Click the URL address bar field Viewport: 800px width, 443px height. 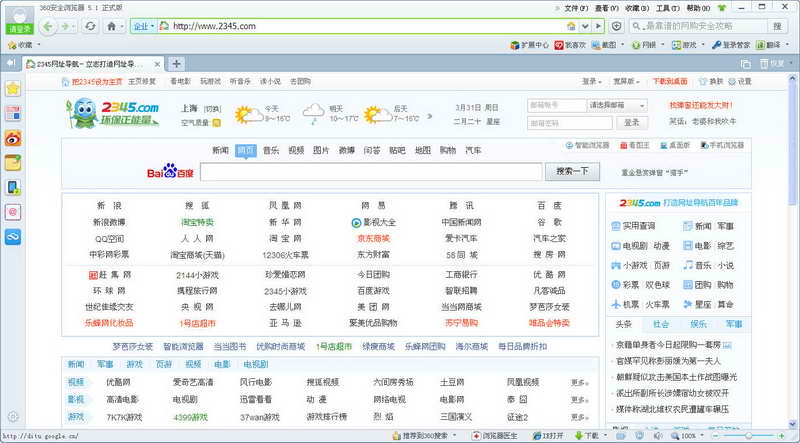click(368, 26)
